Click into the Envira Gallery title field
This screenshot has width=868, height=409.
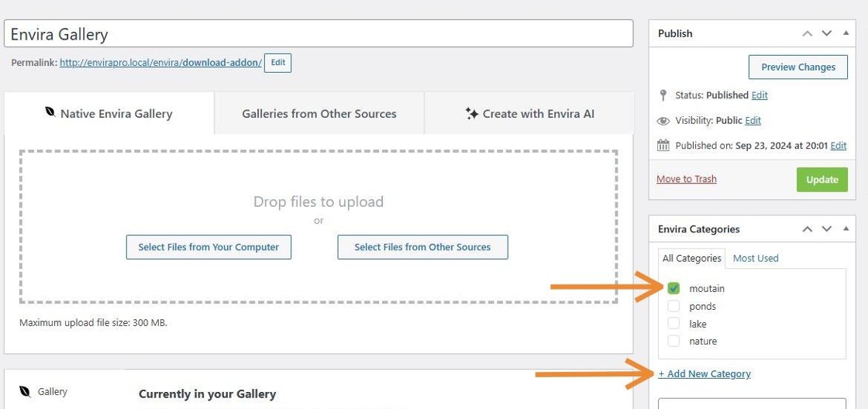pos(318,34)
